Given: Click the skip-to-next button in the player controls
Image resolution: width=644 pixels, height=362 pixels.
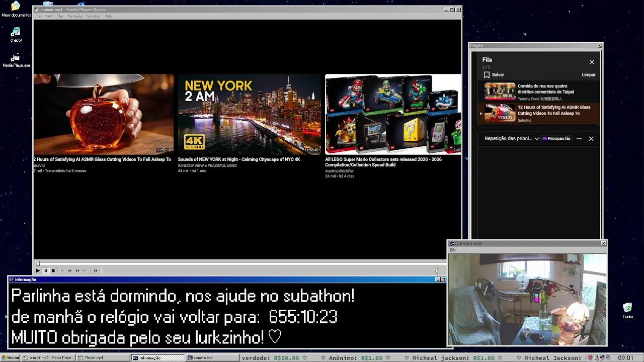Looking at the screenshot, I should 85,270.
